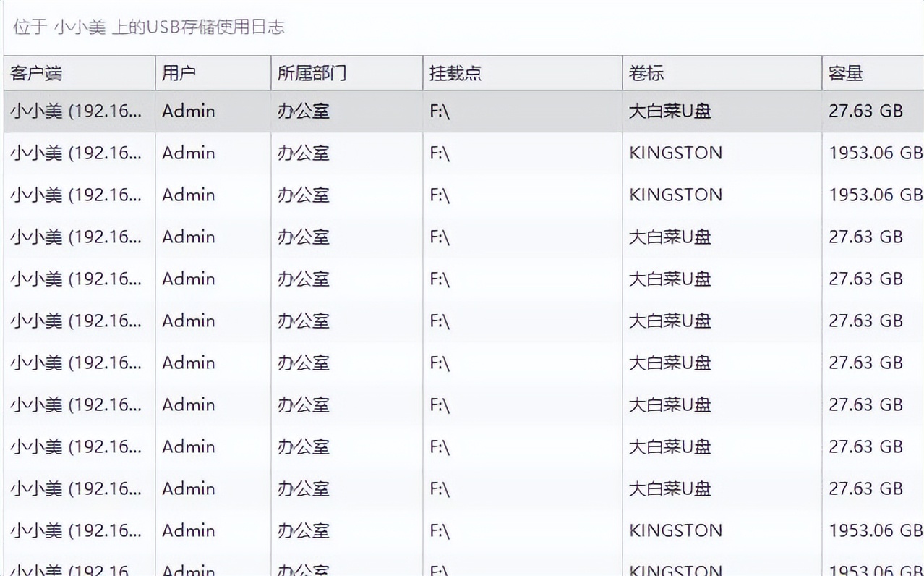Click 27.63 GB in the highlighted row

click(865, 111)
